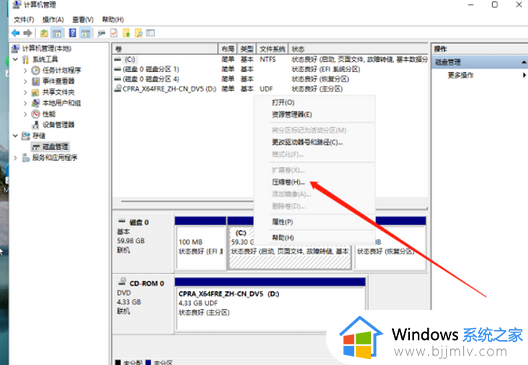
Task: Click the Up one level folder icon
Action: click(44, 33)
